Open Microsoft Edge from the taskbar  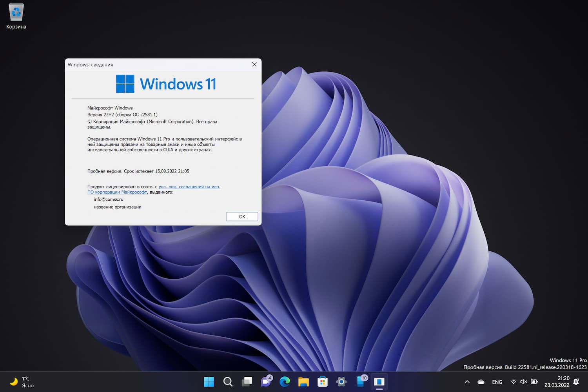[285, 381]
